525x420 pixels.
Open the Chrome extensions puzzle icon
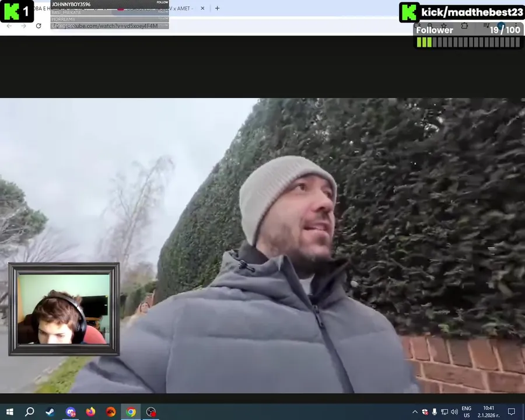pyautogui.click(x=464, y=26)
